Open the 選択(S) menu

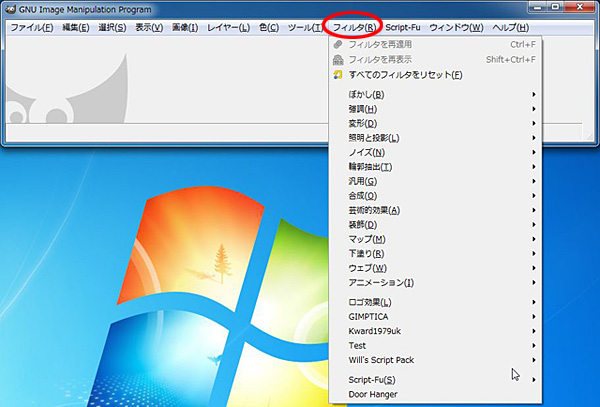(112, 28)
